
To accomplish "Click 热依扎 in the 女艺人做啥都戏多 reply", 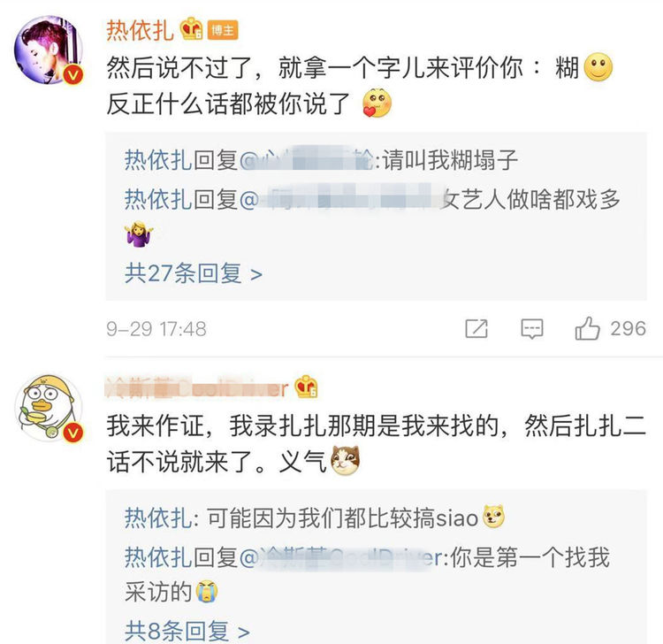I will (x=158, y=199).
